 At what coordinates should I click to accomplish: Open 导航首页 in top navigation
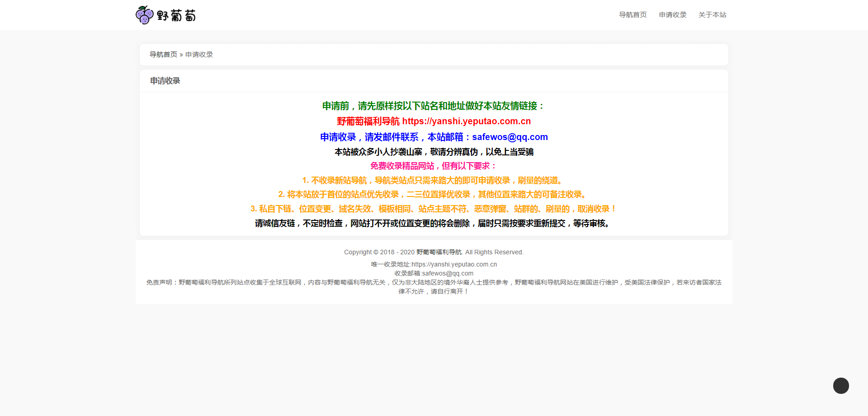coord(632,15)
